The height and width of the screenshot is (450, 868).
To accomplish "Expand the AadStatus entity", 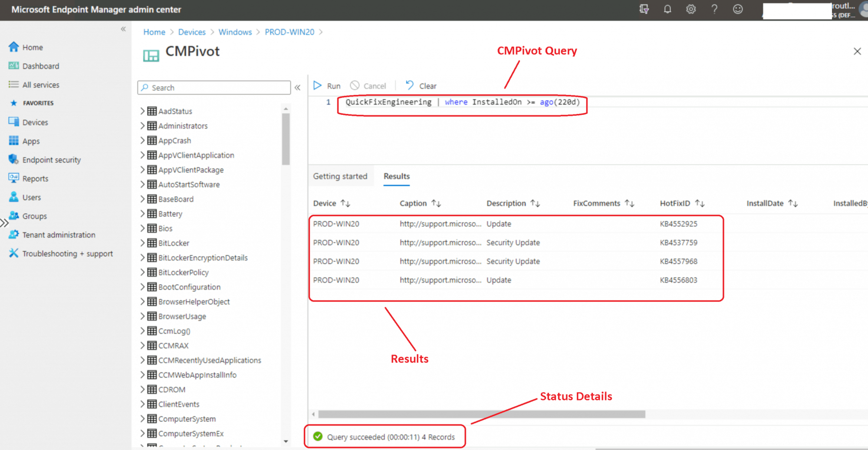I will click(x=142, y=111).
